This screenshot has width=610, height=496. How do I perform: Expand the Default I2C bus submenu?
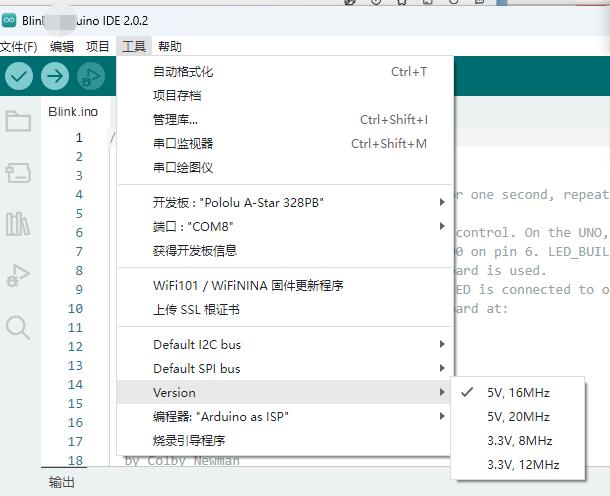tap(285, 345)
